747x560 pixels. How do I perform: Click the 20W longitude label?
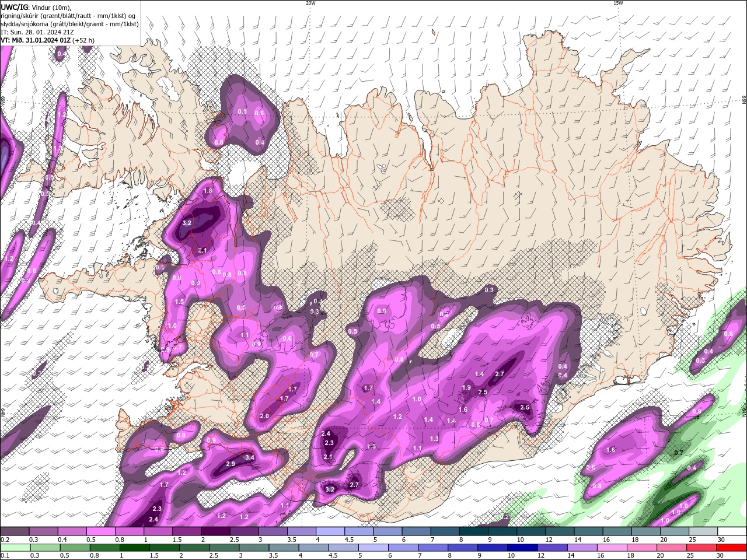(310, 3)
